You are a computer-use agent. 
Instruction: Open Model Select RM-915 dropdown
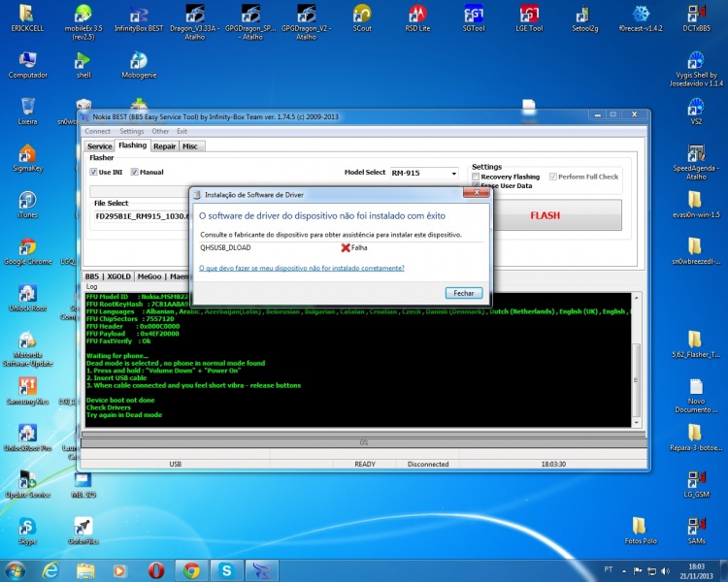(x=424, y=173)
